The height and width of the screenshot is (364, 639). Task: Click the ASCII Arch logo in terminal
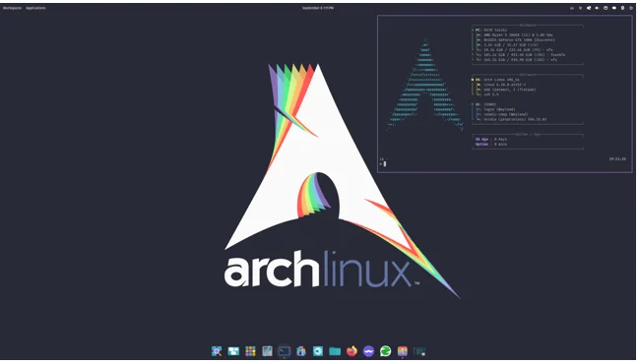[424, 85]
